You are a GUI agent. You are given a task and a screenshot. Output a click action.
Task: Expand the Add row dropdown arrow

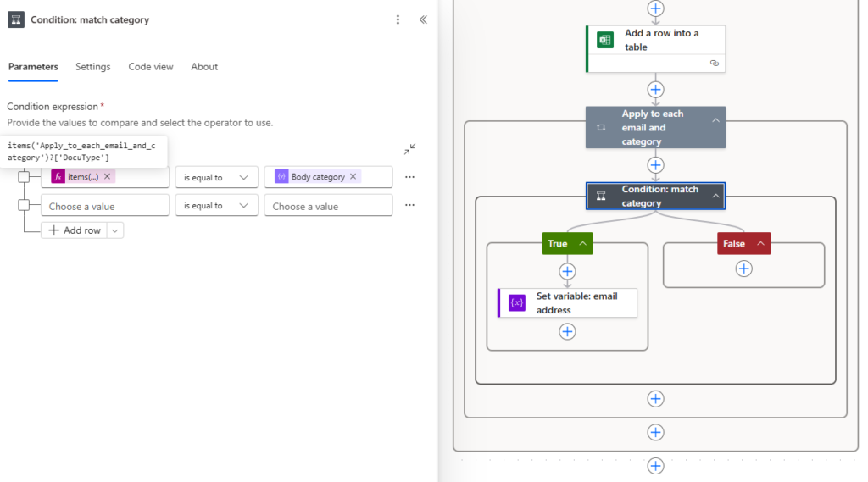click(115, 230)
